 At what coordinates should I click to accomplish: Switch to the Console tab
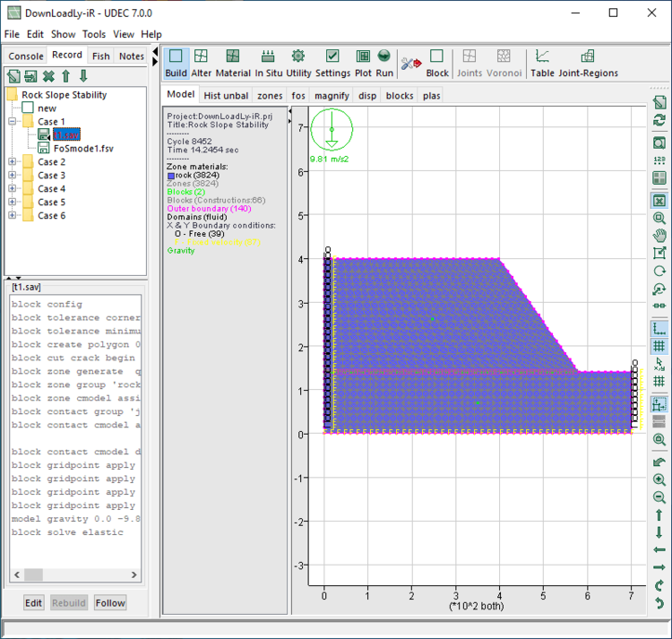26,56
